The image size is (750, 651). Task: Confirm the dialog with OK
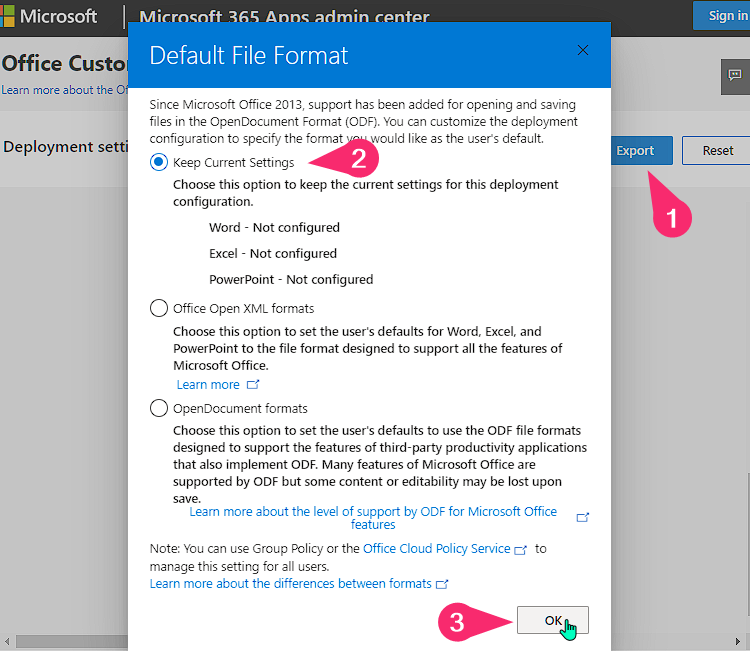click(x=552, y=620)
